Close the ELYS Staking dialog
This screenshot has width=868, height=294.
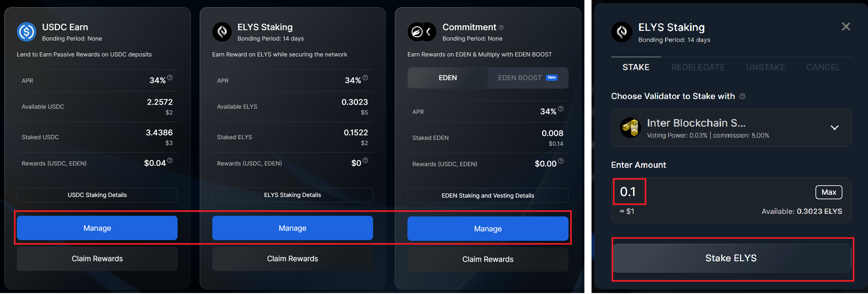click(x=846, y=27)
